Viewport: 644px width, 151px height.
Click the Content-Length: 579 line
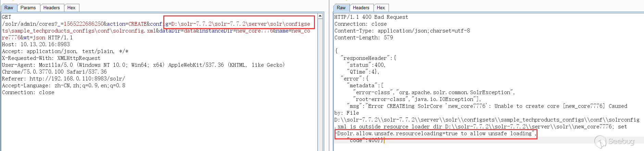[364, 38]
